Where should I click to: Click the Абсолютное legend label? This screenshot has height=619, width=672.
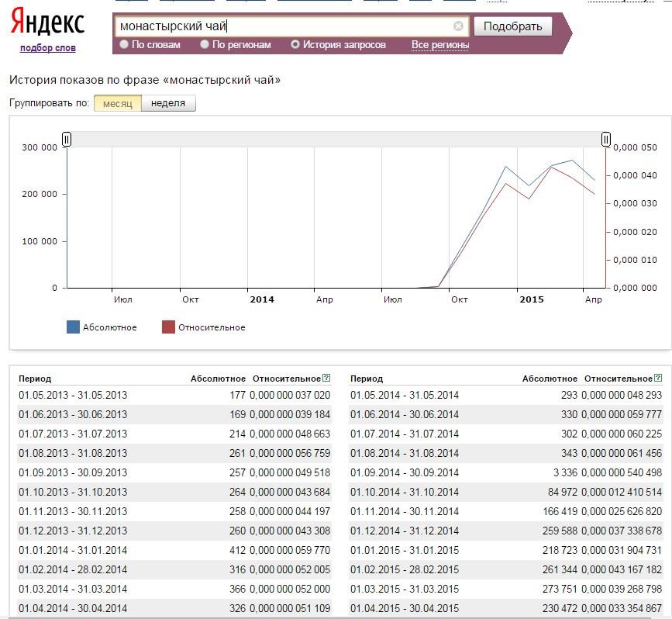(110, 327)
